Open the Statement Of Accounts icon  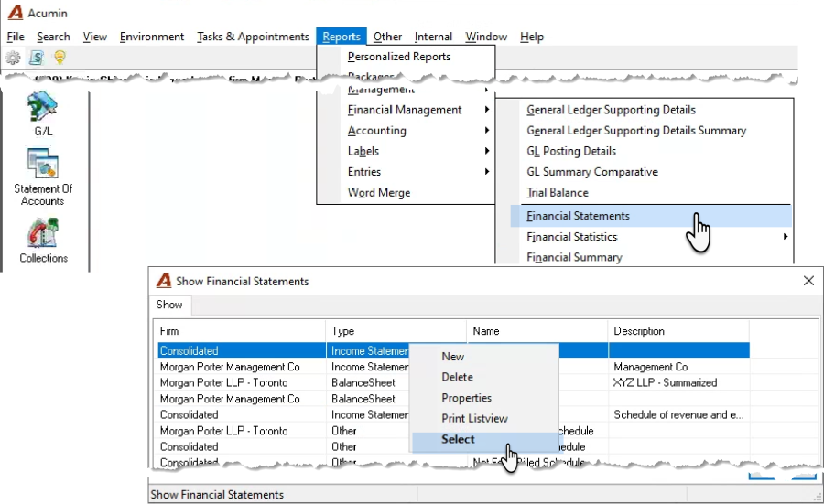[x=43, y=177]
